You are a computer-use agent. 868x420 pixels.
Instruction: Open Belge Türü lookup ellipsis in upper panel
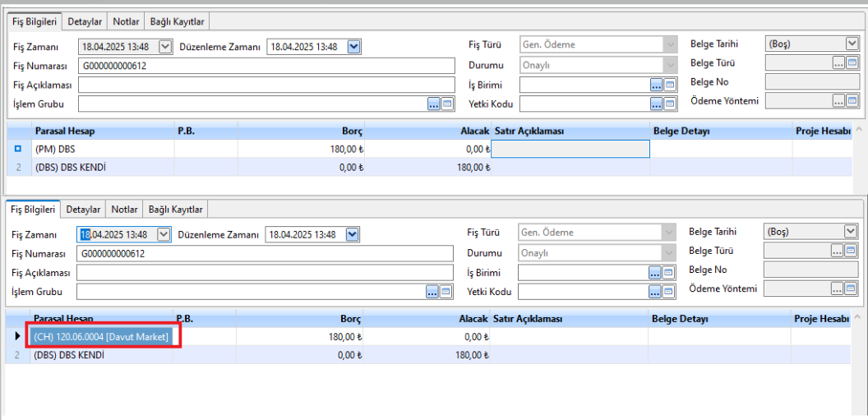[x=838, y=62]
